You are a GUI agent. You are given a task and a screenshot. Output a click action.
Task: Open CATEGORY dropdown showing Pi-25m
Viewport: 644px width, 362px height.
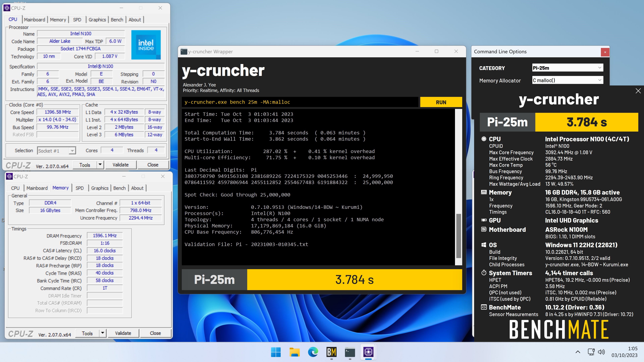click(568, 68)
